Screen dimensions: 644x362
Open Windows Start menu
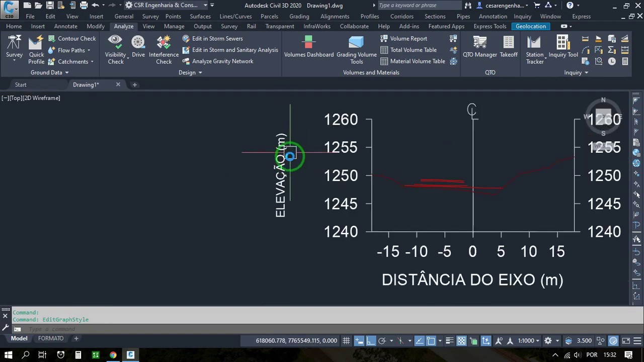click(9, 355)
